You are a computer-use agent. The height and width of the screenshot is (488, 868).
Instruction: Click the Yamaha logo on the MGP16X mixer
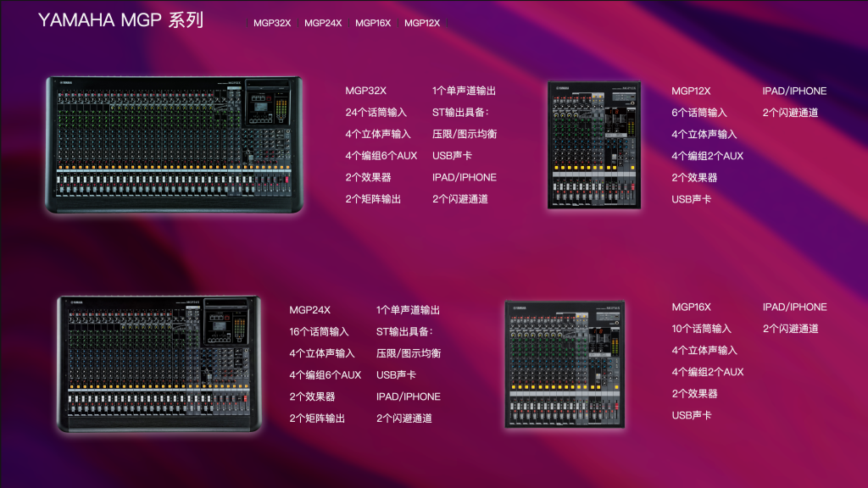point(520,308)
